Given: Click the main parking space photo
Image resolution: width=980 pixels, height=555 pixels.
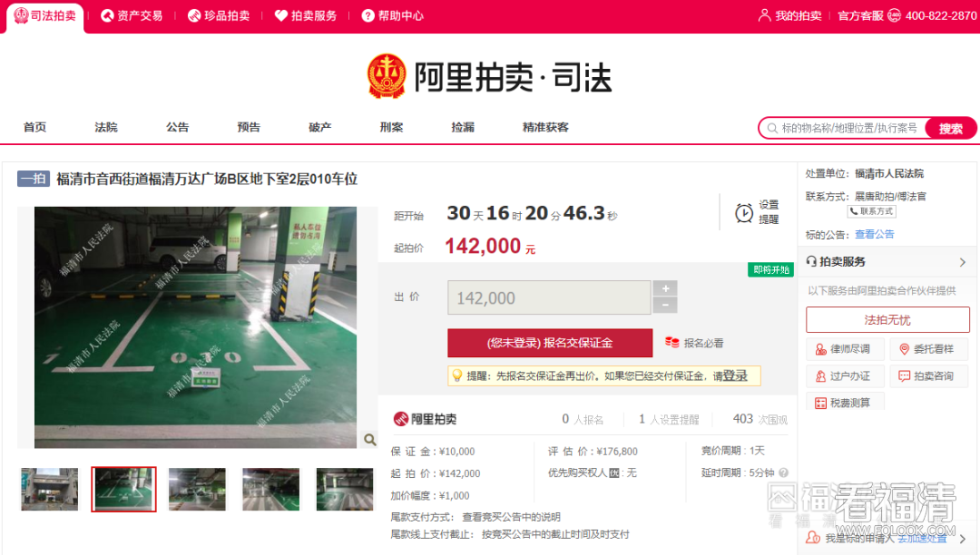Looking at the screenshot, I should point(196,327).
